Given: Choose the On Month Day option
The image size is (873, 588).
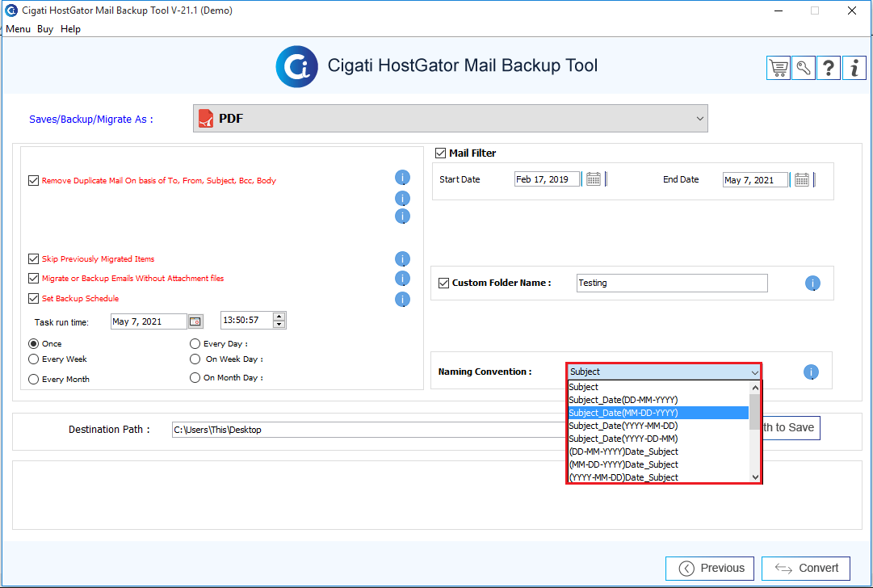Looking at the screenshot, I should 195,377.
